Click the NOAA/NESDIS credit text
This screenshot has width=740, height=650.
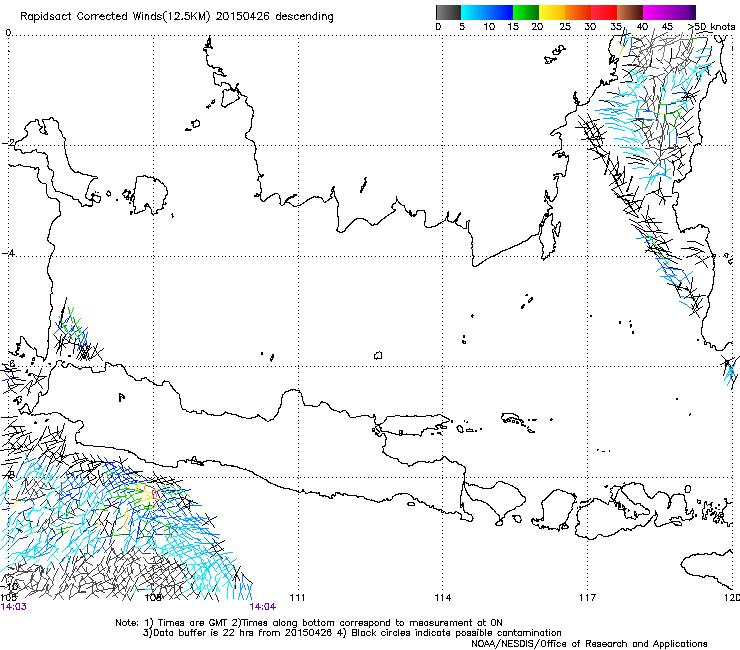(x=589, y=644)
